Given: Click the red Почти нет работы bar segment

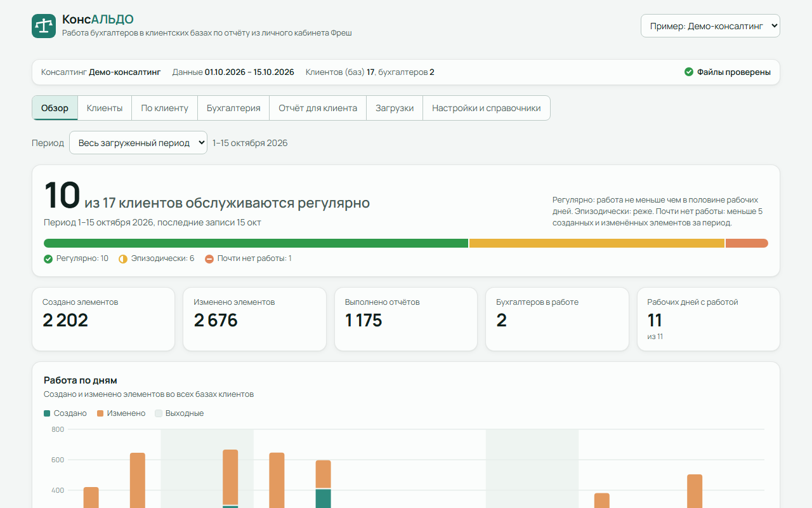Looking at the screenshot, I should [747, 243].
